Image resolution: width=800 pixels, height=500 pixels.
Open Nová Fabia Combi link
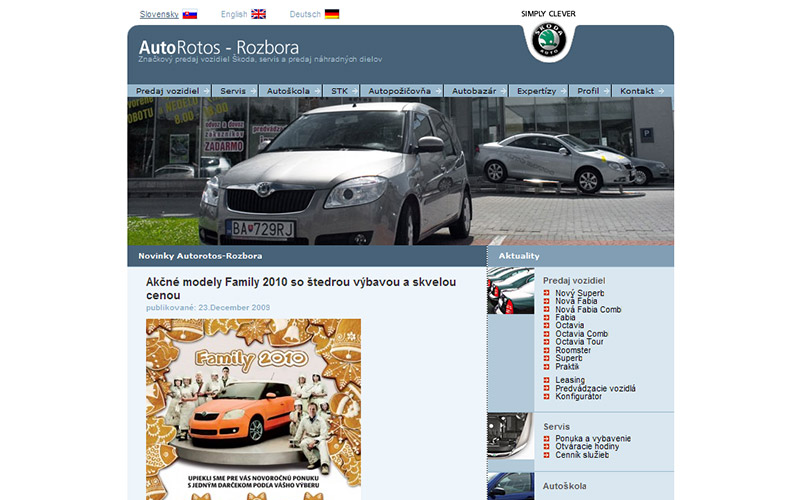click(x=588, y=309)
